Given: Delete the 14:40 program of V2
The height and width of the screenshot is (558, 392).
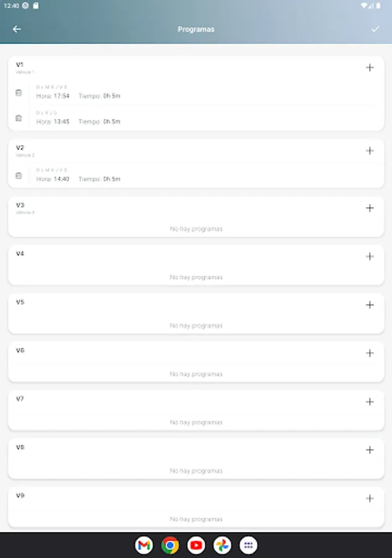Looking at the screenshot, I should 19,175.
